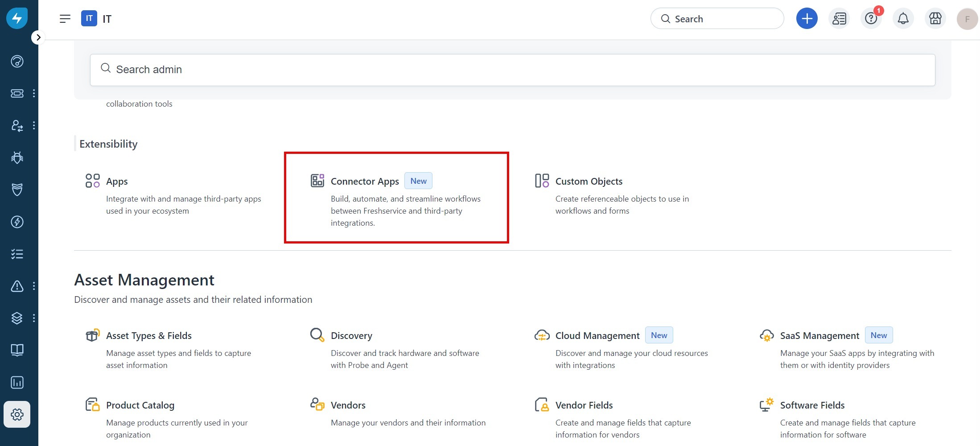Click the Apps four-circles icon
The image size is (980, 446).
point(93,181)
